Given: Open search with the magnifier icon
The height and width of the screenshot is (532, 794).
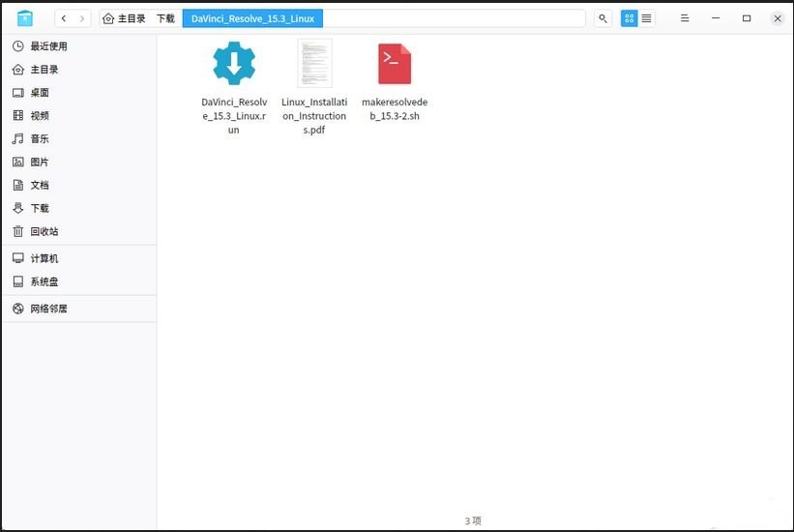Looking at the screenshot, I should point(603,18).
